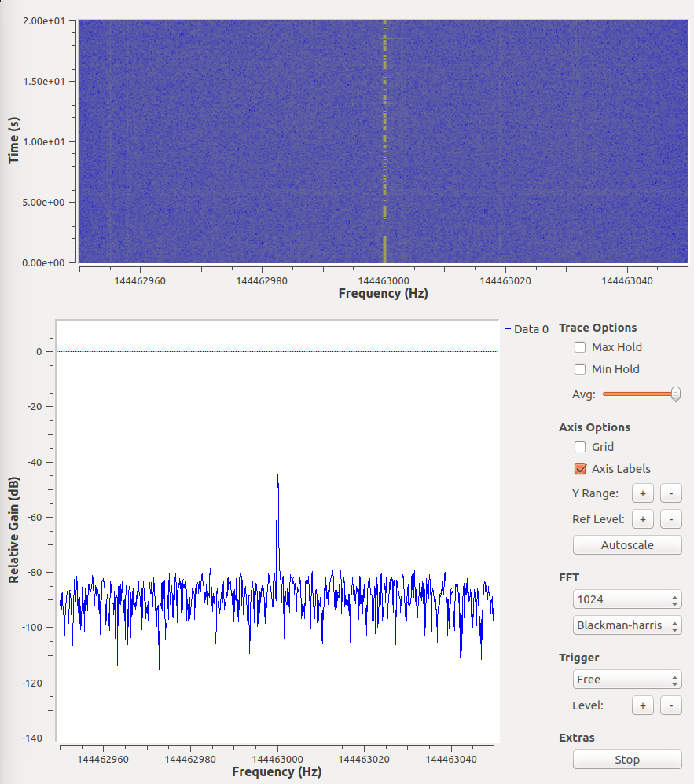Open the Blackman-harris window dropdown
The height and width of the screenshot is (784, 694).
pos(626,625)
